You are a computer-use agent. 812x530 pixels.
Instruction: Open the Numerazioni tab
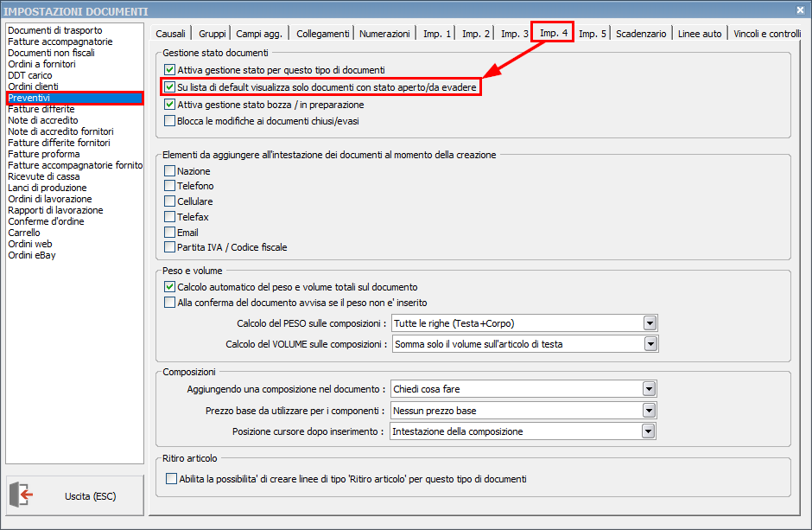coord(384,34)
